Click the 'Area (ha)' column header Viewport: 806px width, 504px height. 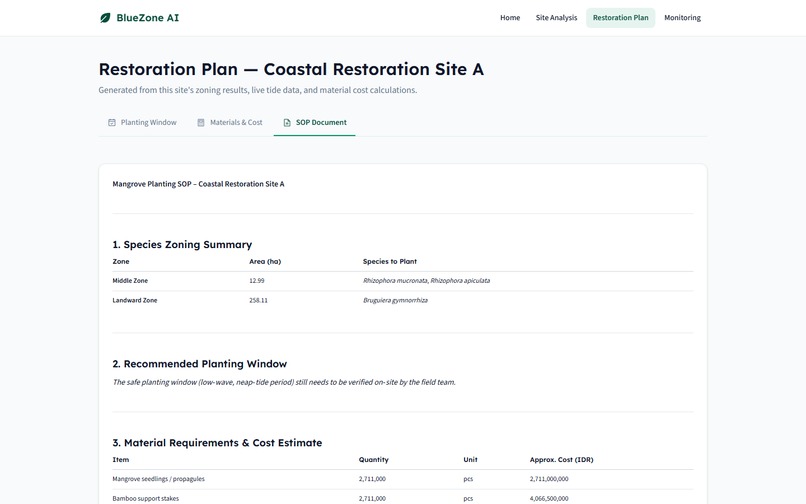[x=265, y=261]
